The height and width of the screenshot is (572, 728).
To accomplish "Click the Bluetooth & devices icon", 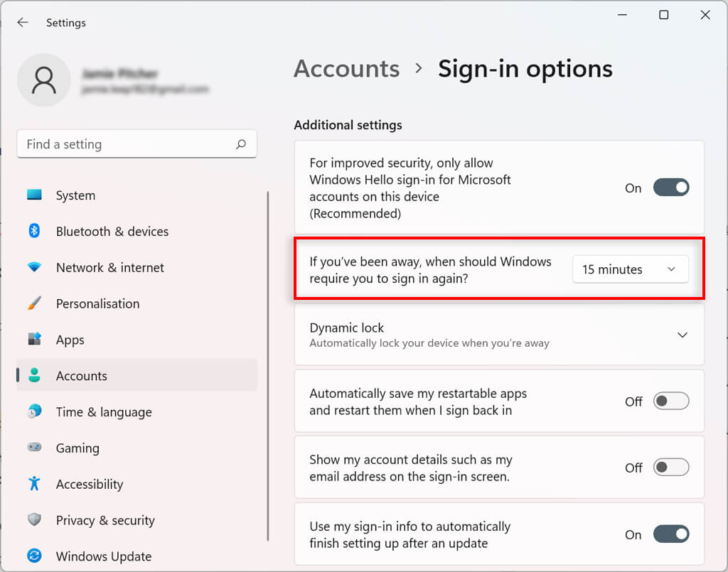I will click(x=34, y=231).
